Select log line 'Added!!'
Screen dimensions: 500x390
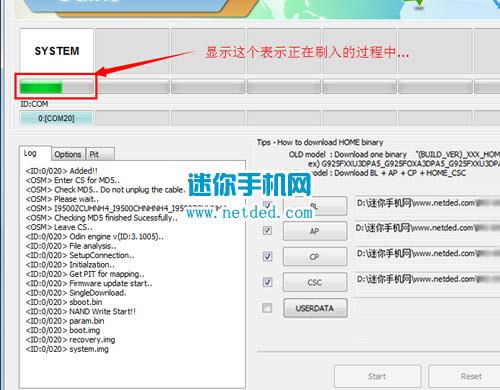point(62,171)
